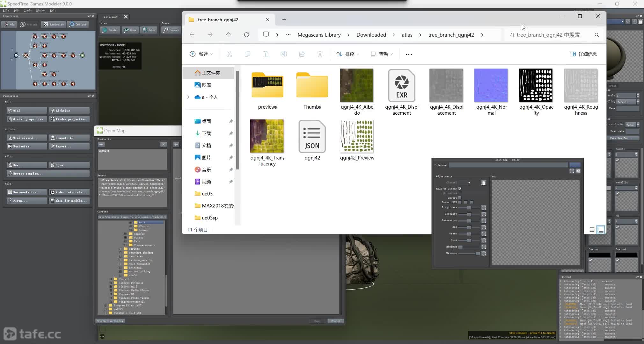The width and height of the screenshot is (644, 344).
Task: Reset the Saturation slider in Edit Map
Action: (484, 221)
